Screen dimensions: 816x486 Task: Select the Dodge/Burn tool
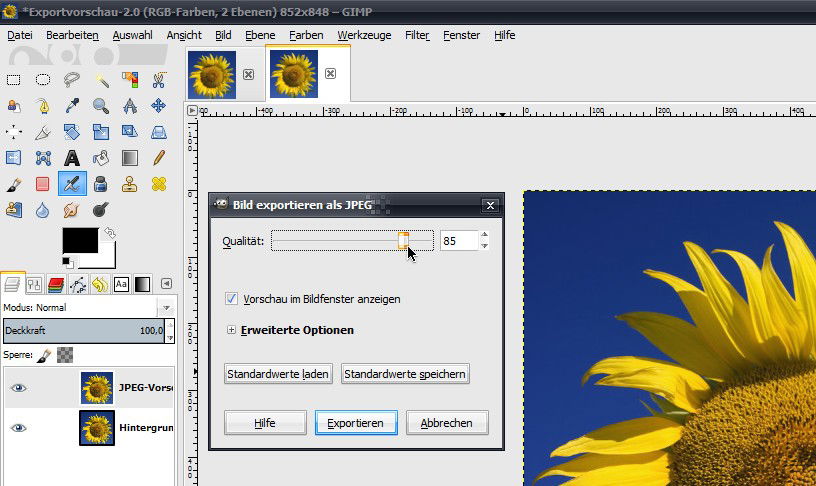[100, 210]
